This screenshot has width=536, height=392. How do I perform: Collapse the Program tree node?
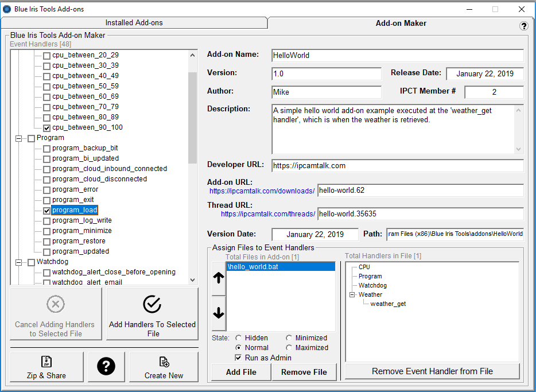[18, 138]
